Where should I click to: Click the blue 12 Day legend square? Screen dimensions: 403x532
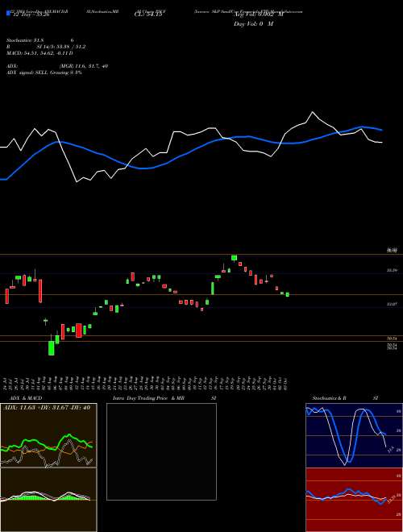pyautogui.click(x=8, y=14)
